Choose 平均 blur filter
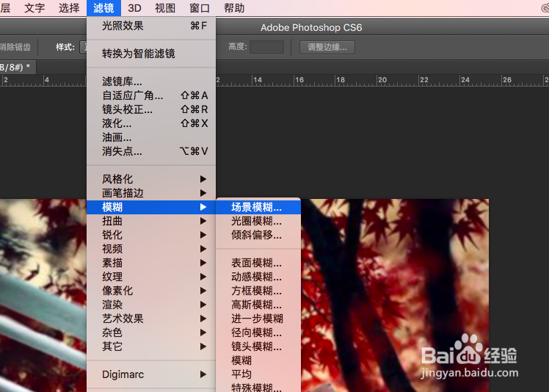The image size is (549, 392). 258,374
